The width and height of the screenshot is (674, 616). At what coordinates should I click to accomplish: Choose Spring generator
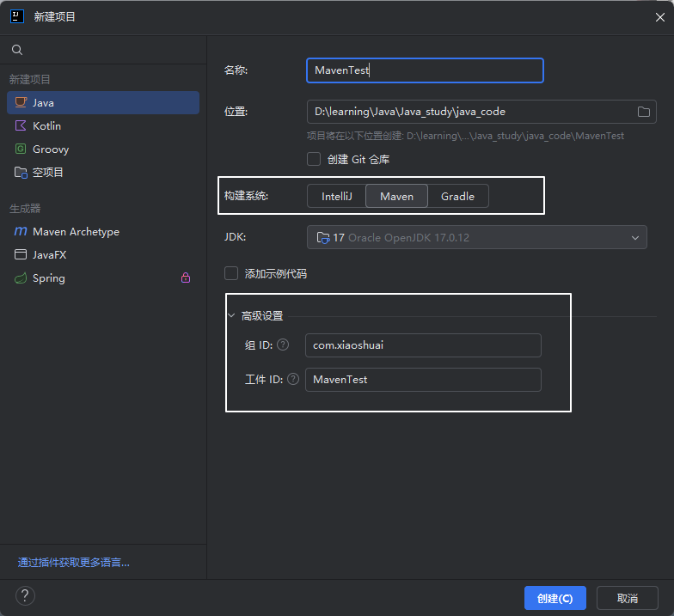click(x=103, y=278)
